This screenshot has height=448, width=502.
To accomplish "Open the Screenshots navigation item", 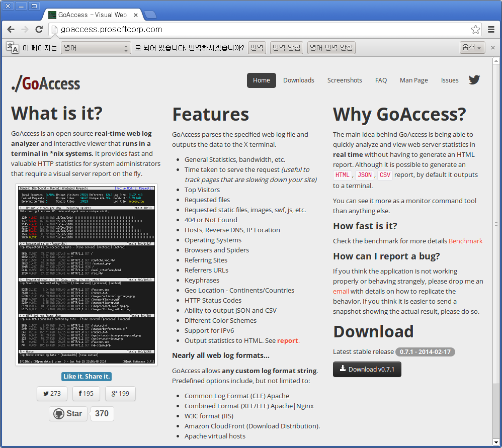I will 345,80.
